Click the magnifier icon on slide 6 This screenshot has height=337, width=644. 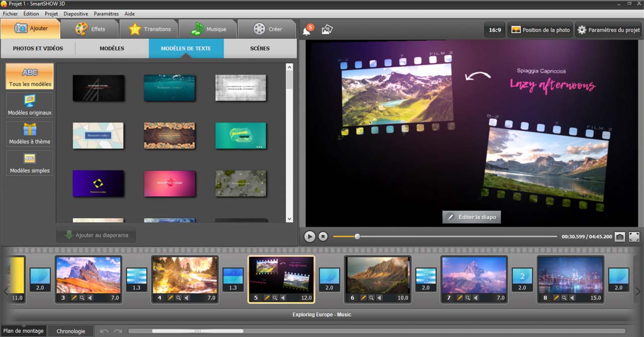[x=371, y=298]
